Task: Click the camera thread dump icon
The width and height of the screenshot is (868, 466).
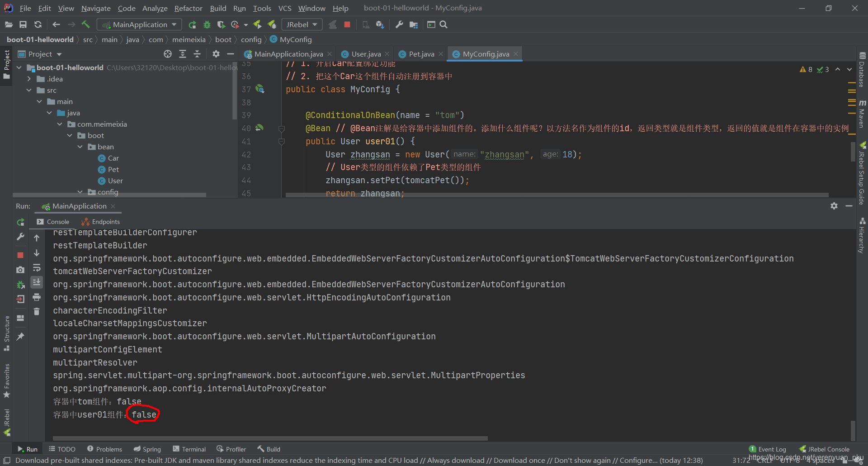Action: coord(20,270)
